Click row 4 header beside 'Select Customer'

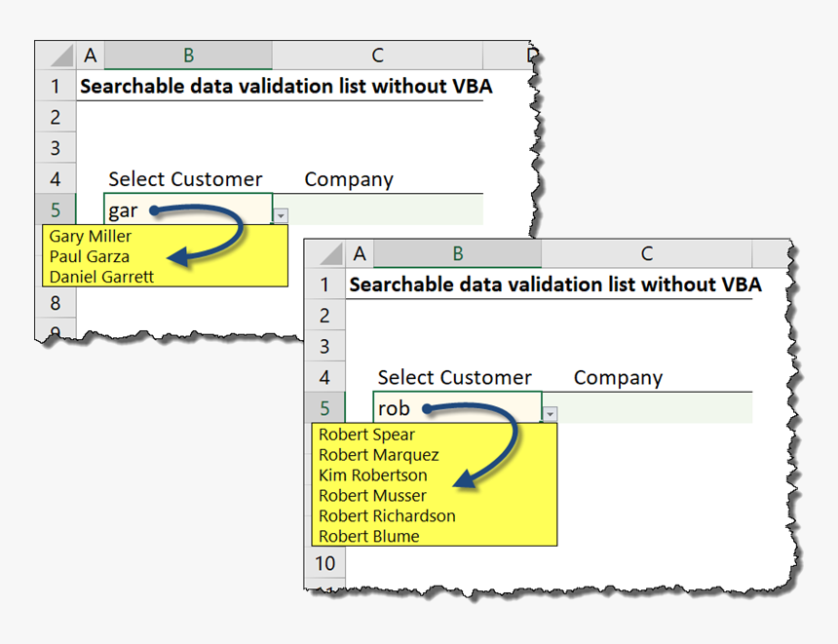[x=56, y=179]
